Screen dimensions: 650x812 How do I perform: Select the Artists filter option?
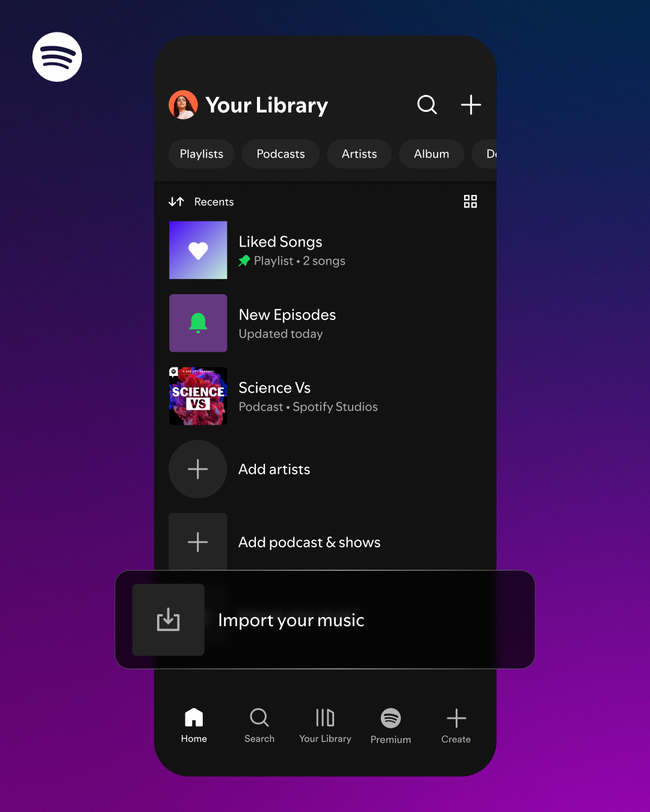pos(359,154)
